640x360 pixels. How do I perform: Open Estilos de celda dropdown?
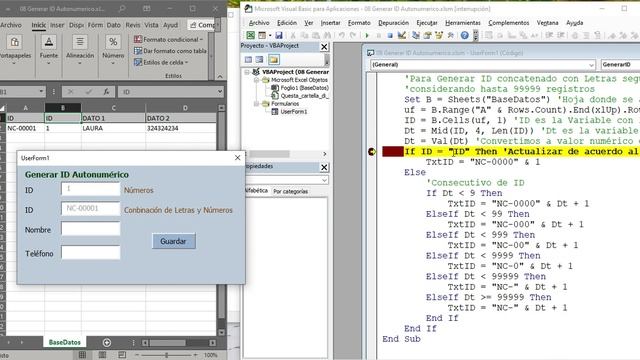[x=161, y=62]
